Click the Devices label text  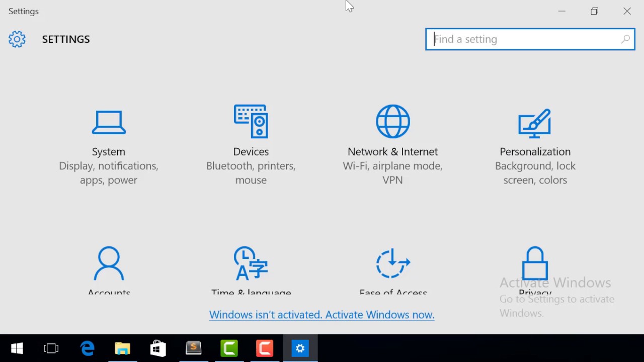click(x=251, y=152)
